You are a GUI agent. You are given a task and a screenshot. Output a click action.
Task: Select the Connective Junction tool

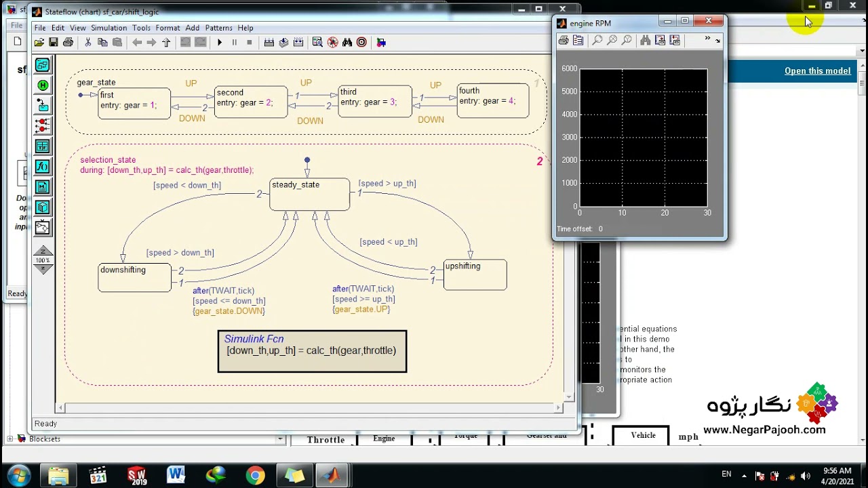point(42,126)
